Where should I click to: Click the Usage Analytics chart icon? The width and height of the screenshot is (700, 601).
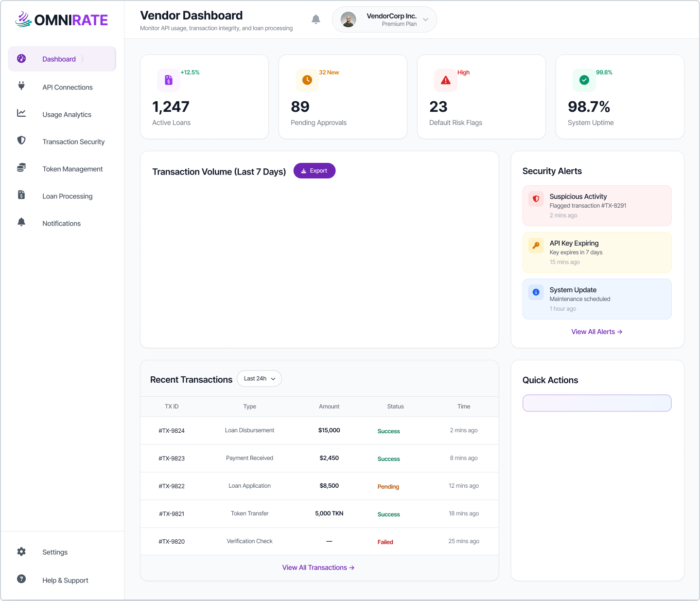(x=21, y=113)
